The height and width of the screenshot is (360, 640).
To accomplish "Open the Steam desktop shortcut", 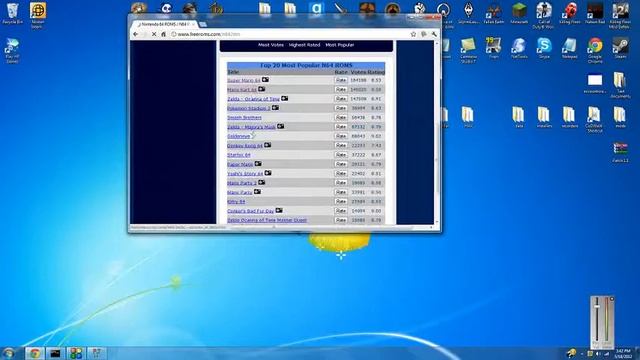I will pyautogui.click(x=620, y=48).
